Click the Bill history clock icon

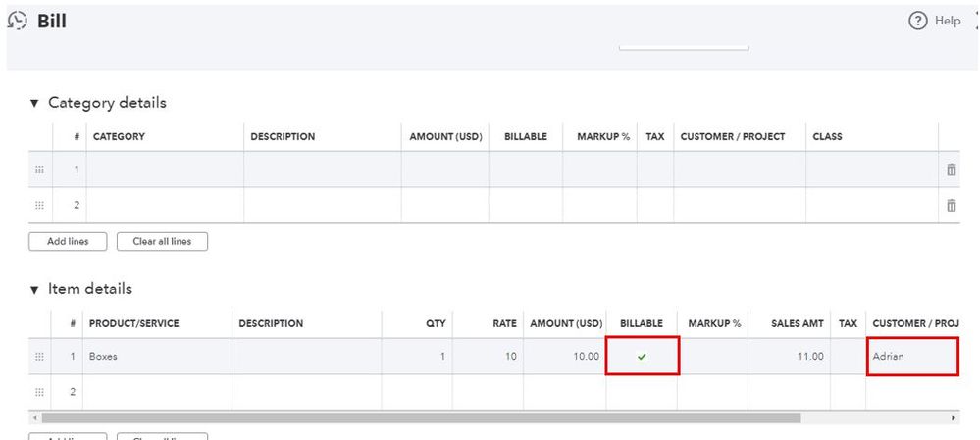19,22
